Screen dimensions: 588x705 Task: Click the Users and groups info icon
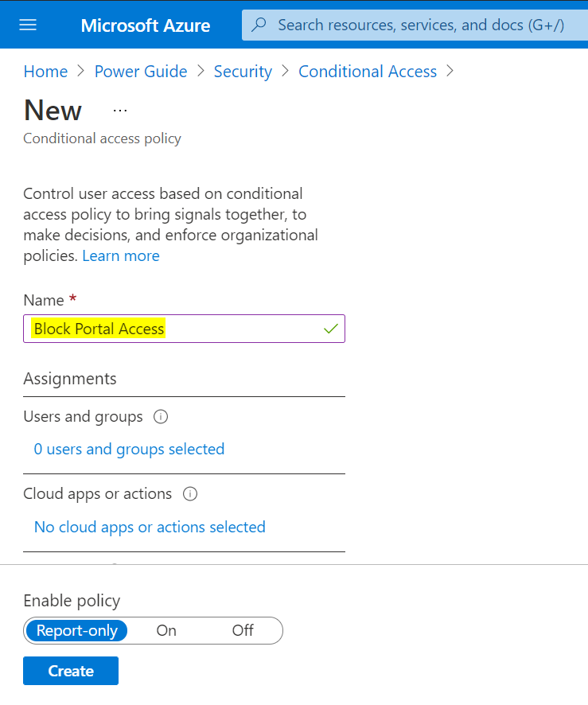tap(161, 416)
